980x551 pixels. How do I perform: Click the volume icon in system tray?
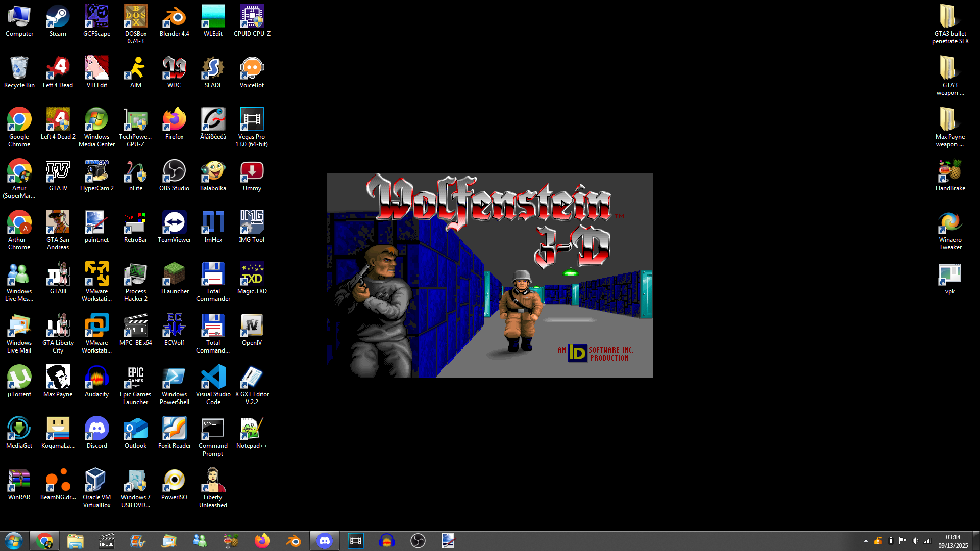pos(915,541)
